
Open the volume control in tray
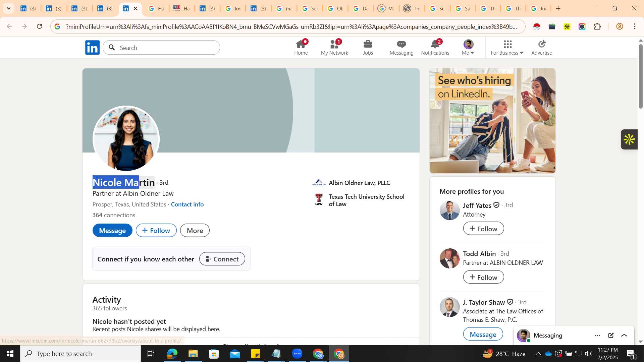point(588,354)
